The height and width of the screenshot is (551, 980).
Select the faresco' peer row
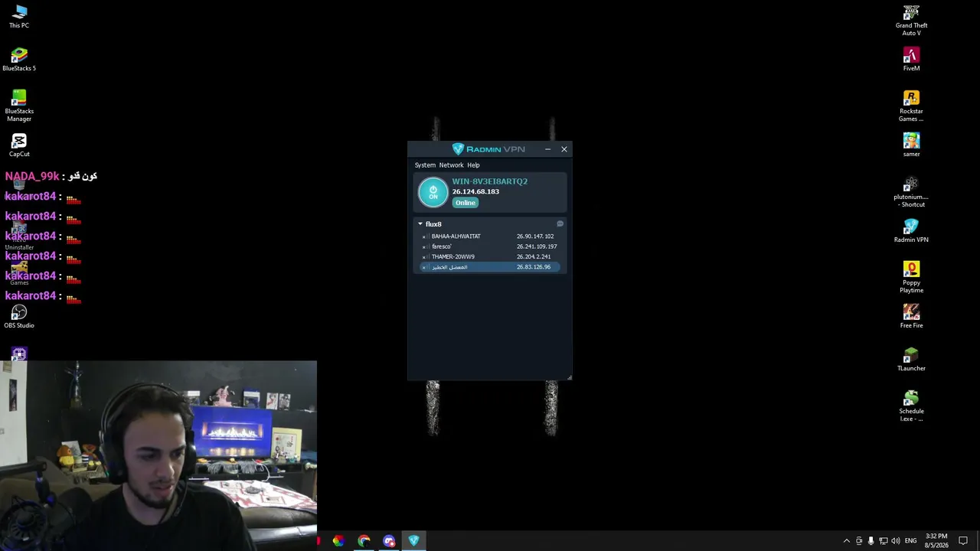(490, 246)
